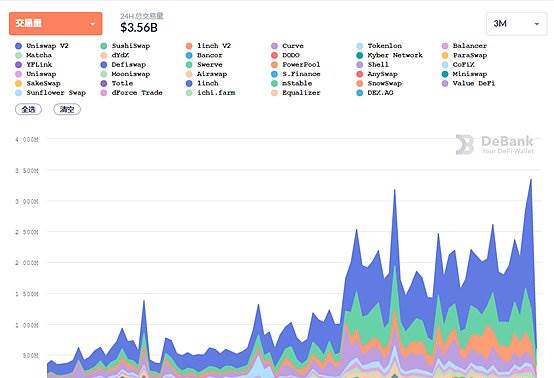Click the 全选 select-all button
The width and height of the screenshot is (554, 378).
pyautogui.click(x=28, y=109)
